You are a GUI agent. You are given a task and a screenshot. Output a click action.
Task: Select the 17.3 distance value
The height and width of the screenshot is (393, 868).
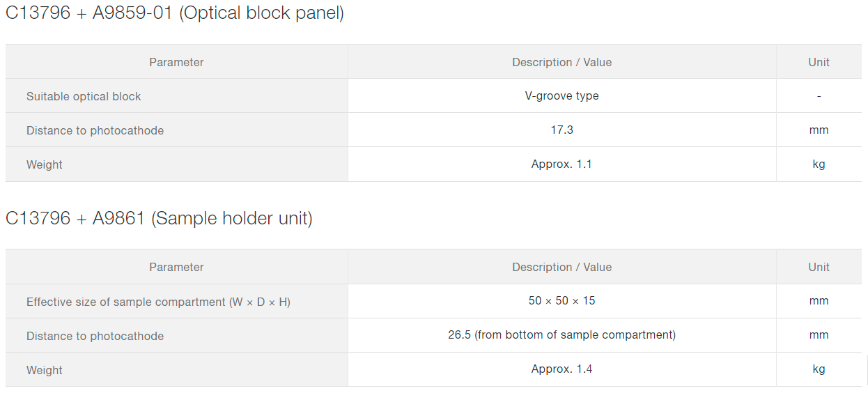tap(561, 130)
